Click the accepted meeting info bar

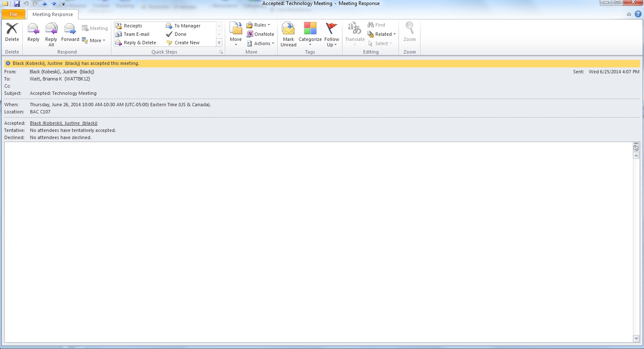point(322,63)
